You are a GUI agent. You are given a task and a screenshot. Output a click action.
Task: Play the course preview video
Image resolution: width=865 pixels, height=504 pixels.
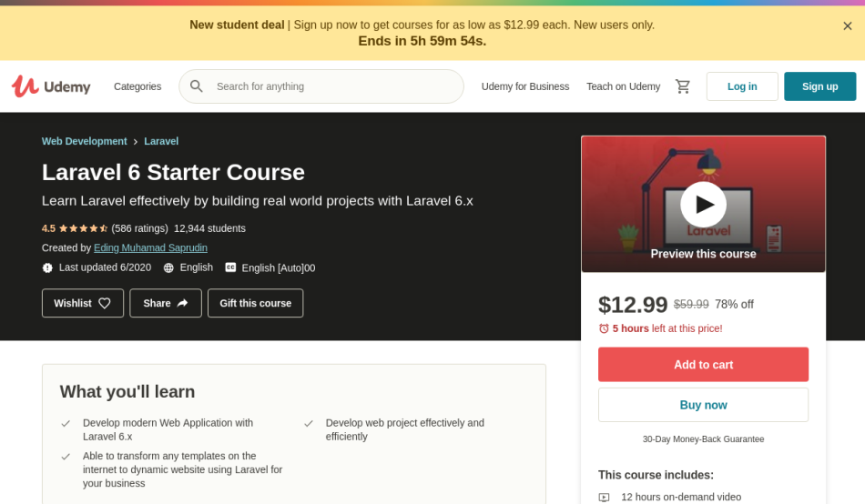[x=703, y=204]
